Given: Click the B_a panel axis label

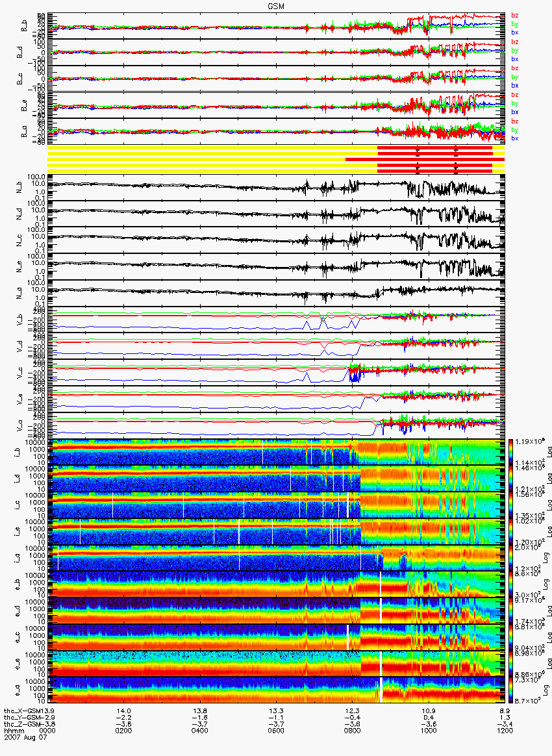Looking at the screenshot, I should pos(23,132).
